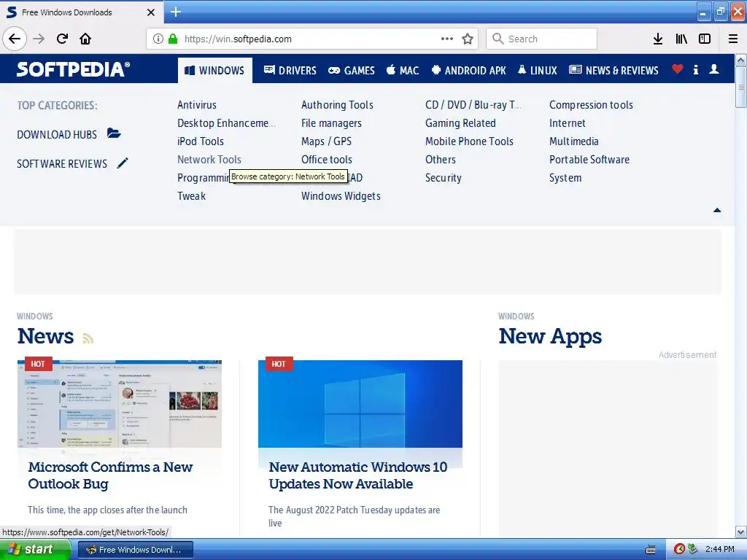Viewport: 747px width, 560px height.
Task: Open the Library bookmarks icon
Action: 681,39
